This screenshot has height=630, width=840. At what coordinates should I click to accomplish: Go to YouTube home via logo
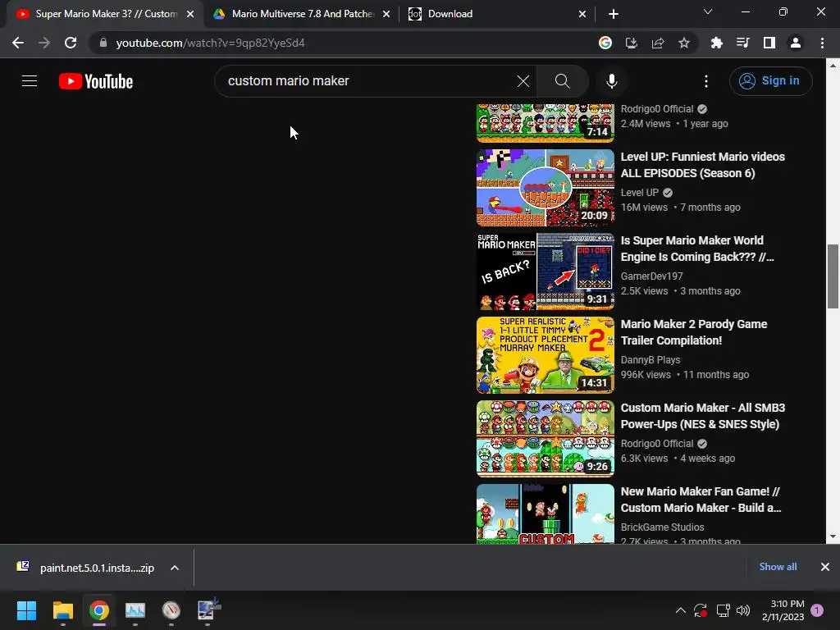click(96, 81)
